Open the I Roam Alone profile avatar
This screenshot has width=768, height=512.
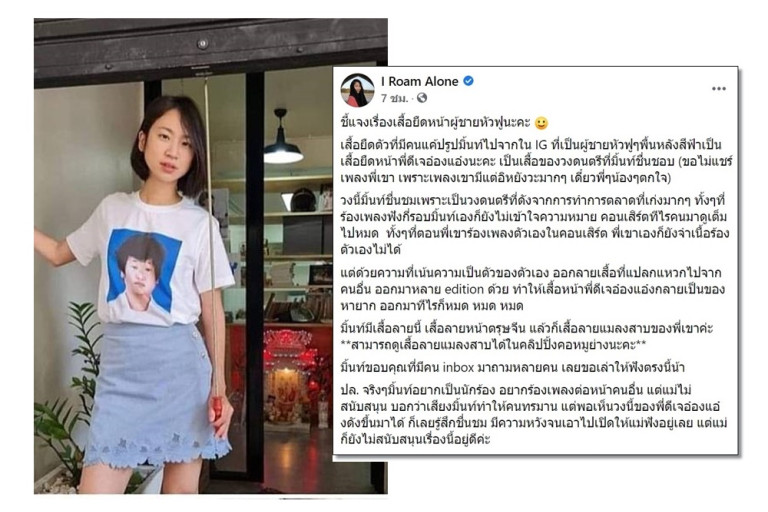point(357,90)
